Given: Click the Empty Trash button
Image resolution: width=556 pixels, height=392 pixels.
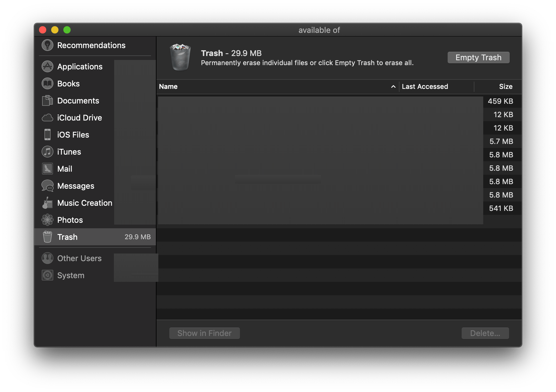Looking at the screenshot, I should point(478,57).
